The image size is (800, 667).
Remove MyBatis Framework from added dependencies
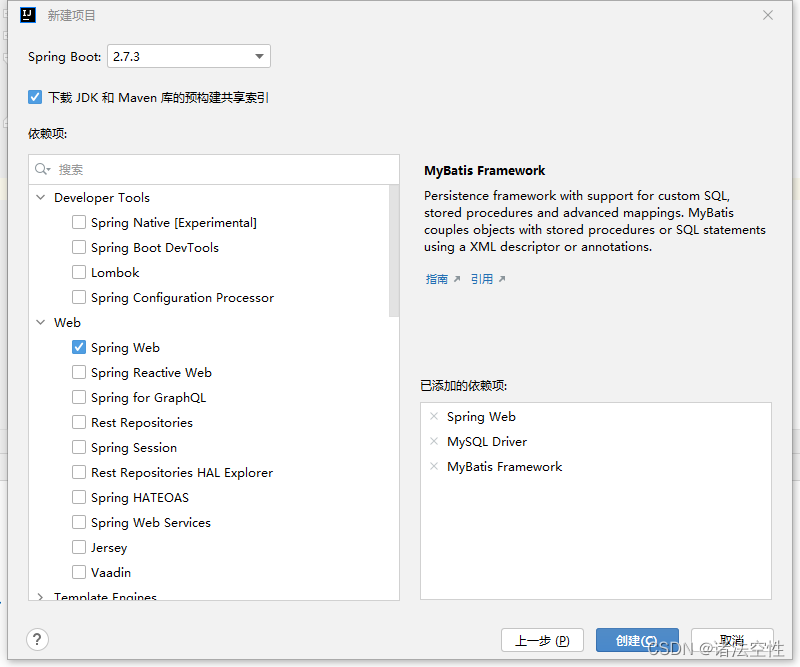pyautogui.click(x=434, y=466)
